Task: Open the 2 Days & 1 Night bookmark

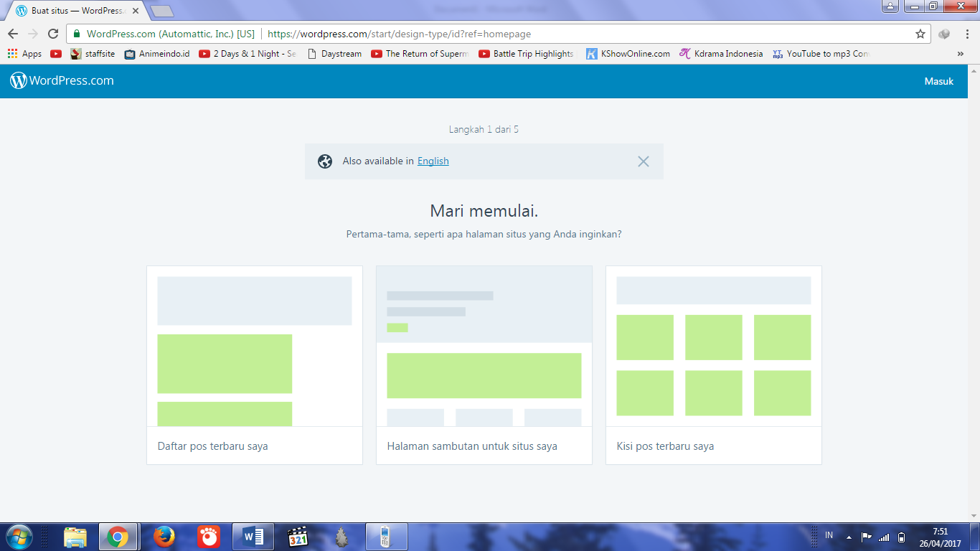Action: tap(248, 54)
